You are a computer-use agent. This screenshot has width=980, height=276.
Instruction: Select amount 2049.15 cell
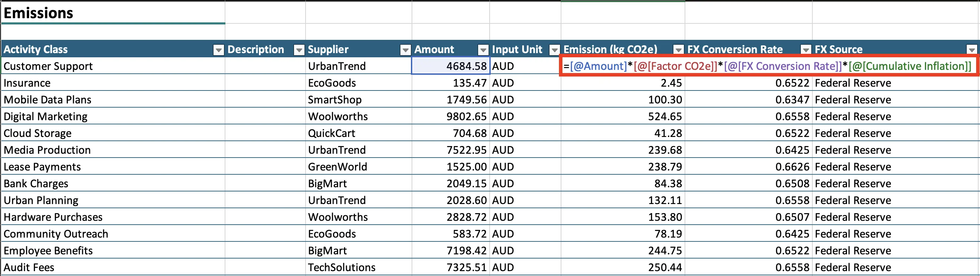[451, 183]
